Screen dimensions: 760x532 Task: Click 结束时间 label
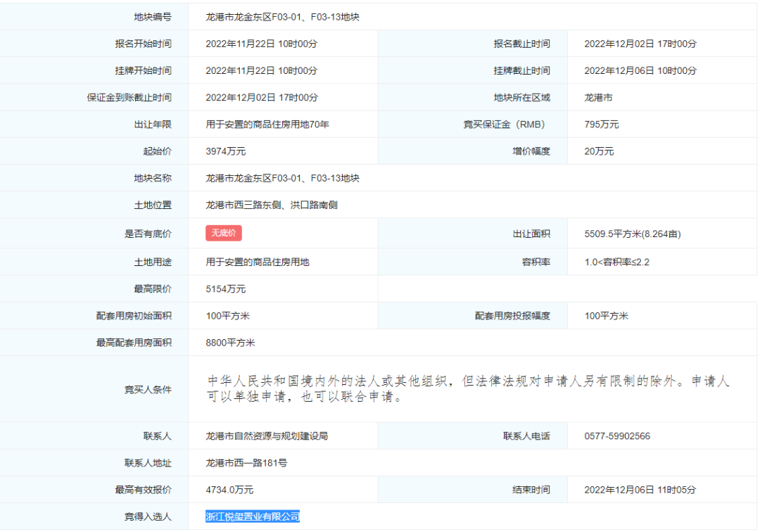point(531,490)
